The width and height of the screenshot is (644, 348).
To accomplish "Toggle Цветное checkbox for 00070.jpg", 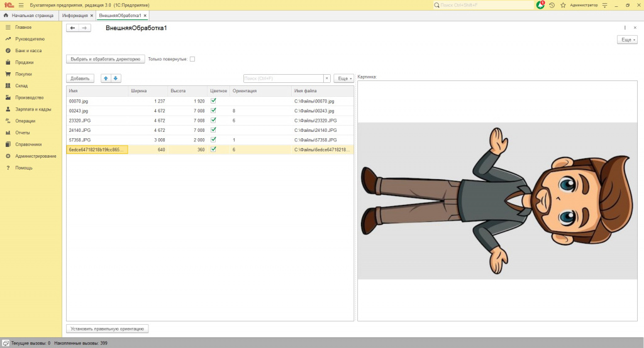I will pyautogui.click(x=213, y=101).
